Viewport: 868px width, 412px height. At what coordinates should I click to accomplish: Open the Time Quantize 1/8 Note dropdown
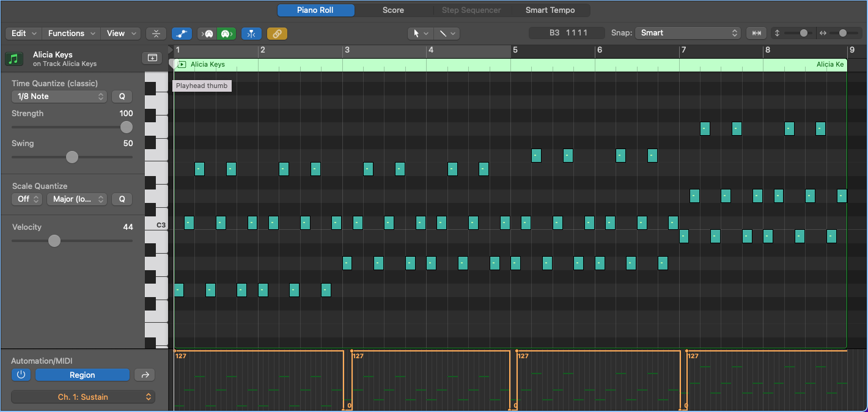tap(59, 96)
